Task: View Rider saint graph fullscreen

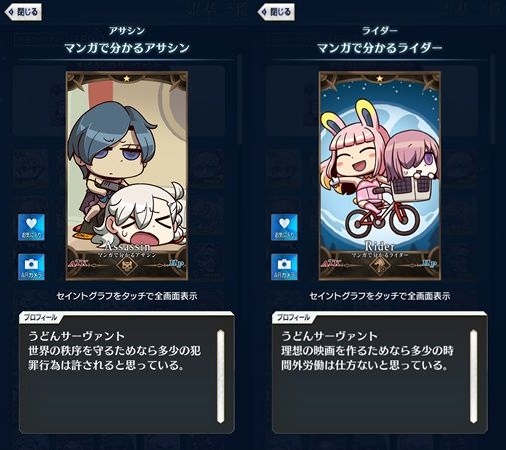Action: pos(380,176)
